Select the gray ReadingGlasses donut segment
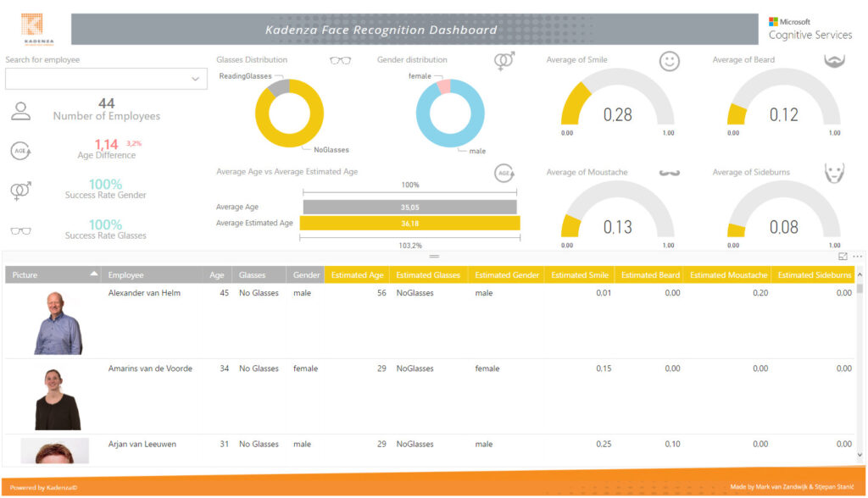 point(280,87)
